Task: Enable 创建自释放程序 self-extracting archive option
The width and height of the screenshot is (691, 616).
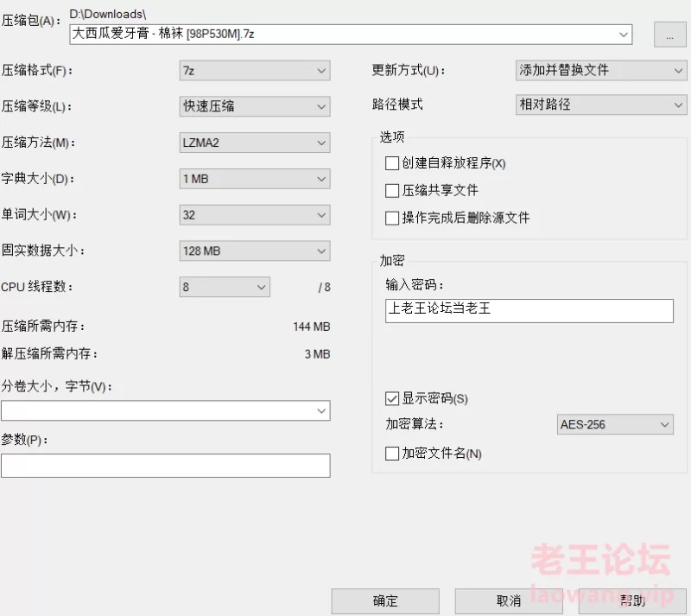Action: pyautogui.click(x=392, y=162)
